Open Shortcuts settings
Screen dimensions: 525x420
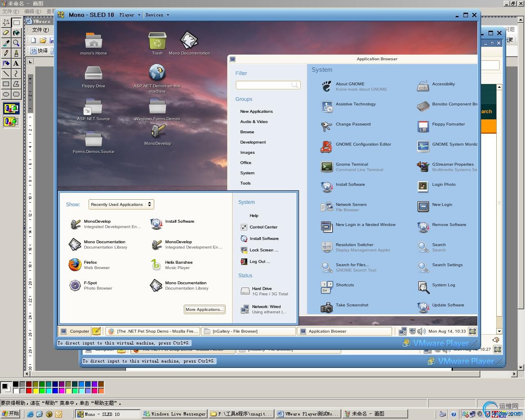click(337, 287)
